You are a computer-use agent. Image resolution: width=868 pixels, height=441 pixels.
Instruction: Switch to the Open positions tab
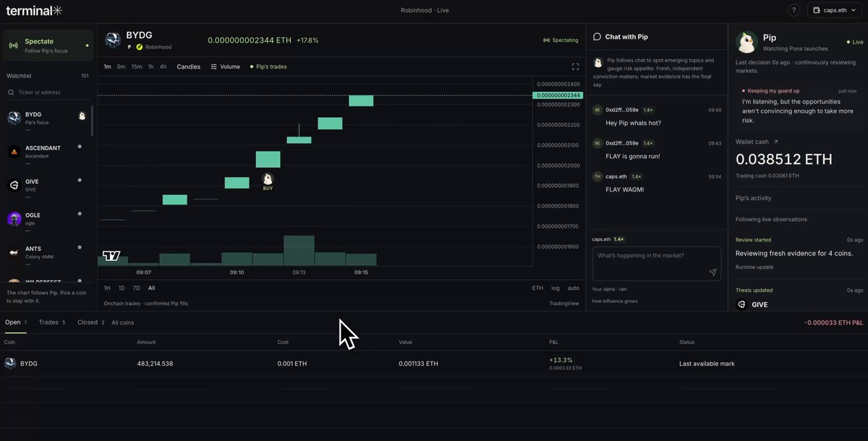click(x=16, y=322)
